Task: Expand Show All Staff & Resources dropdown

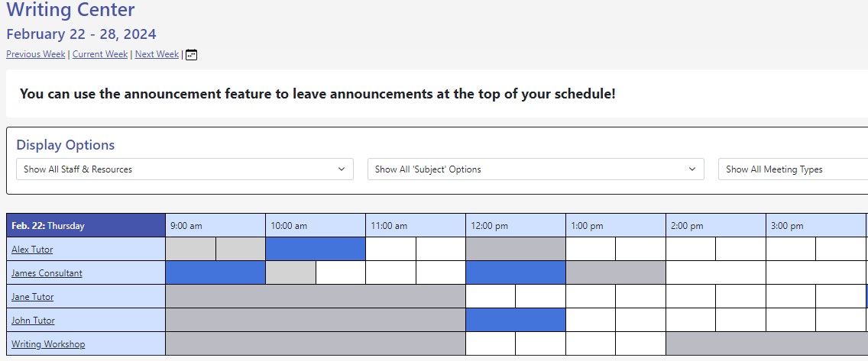Action: point(184,169)
